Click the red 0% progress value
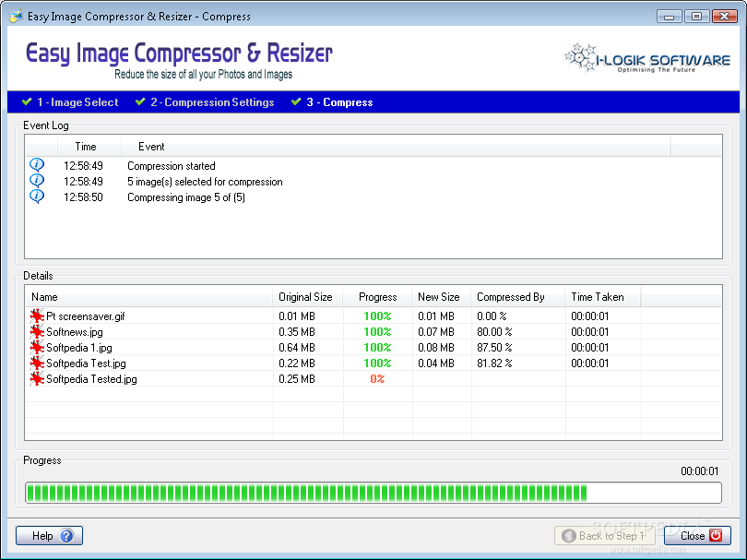Screen dimensions: 747x560 point(377,379)
